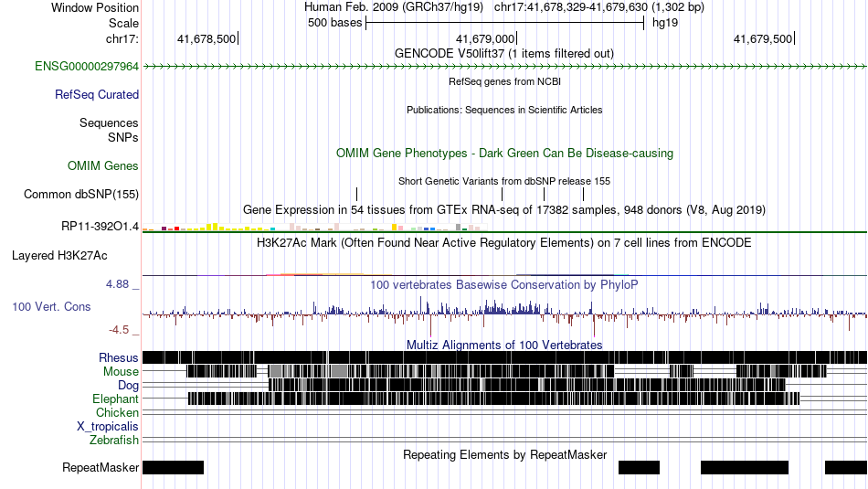The height and width of the screenshot is (489, 868).
Task: Click the Common dbSNP(155) track label
Action: click(81, 195)
